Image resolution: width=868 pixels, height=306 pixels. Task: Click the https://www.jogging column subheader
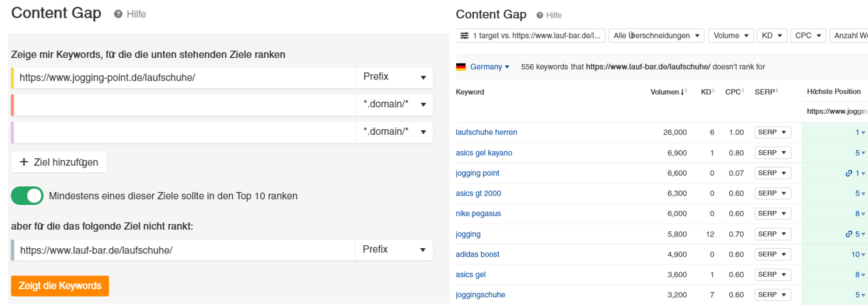pos(837,112)
